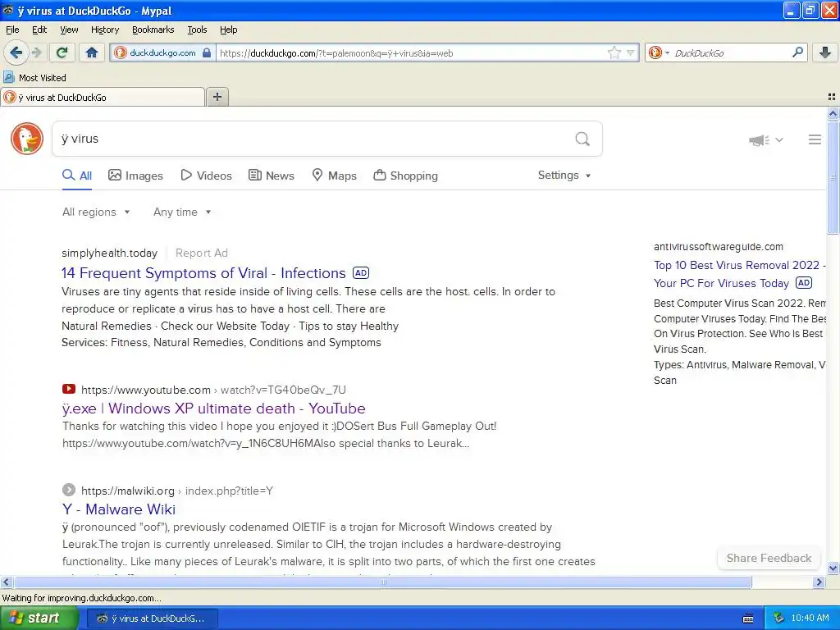Submit search with the magnifier in search box
840x630 pixels.
point(582,139)
